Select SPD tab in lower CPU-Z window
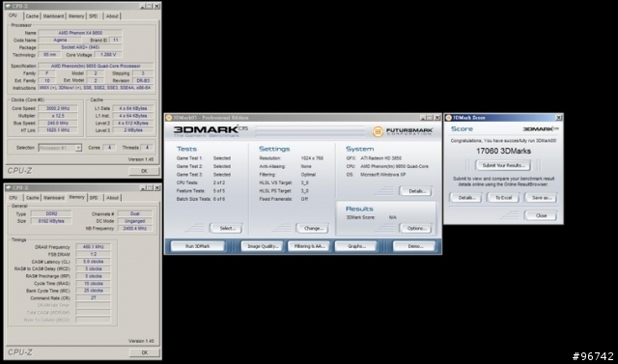The image size is (618, 364). 94,198
